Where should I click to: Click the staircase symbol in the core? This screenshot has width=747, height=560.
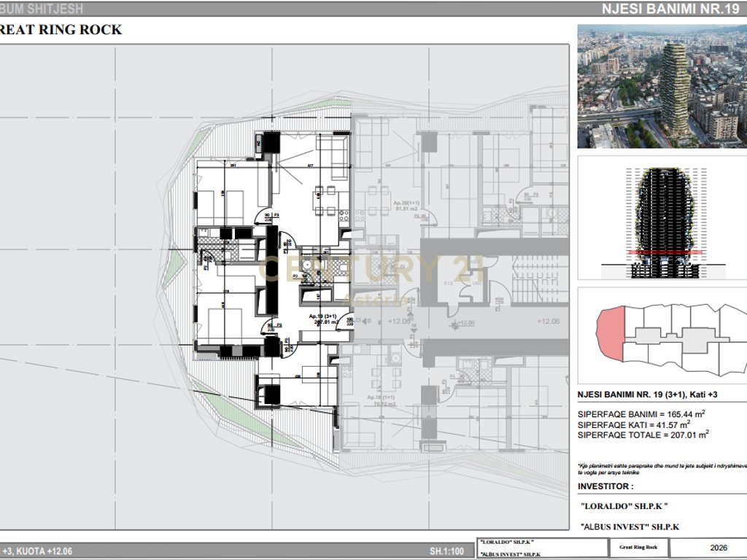(x=535, y=281)
